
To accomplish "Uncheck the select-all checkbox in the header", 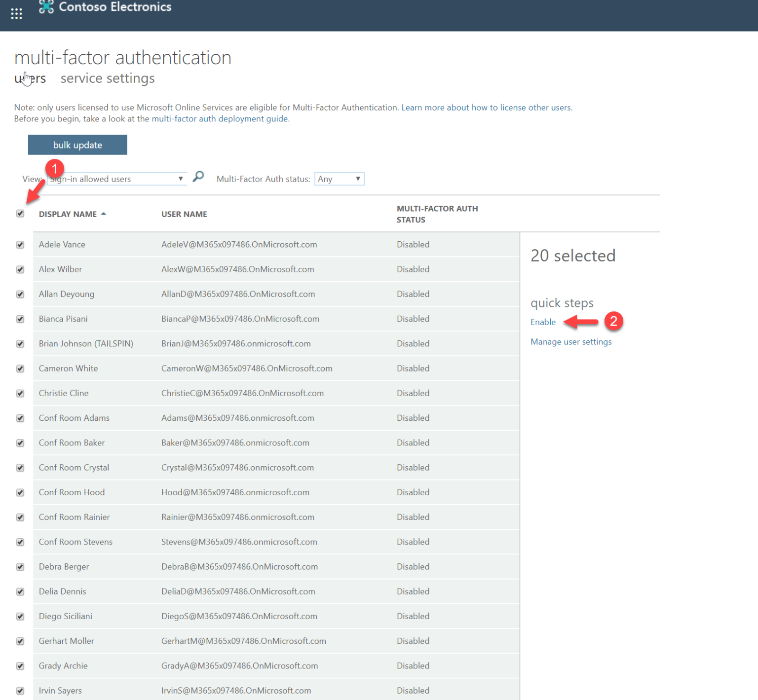I will (x=20, y=214).
